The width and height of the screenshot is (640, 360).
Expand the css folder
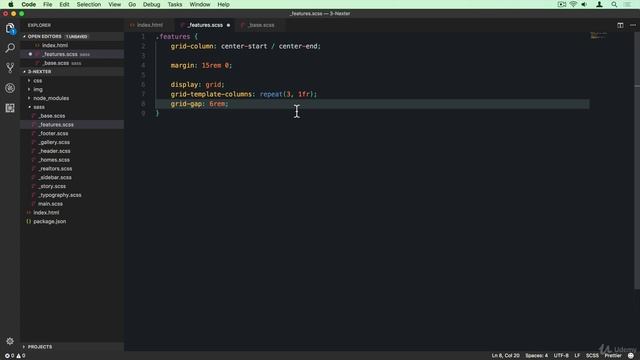(x=38, y=80)
